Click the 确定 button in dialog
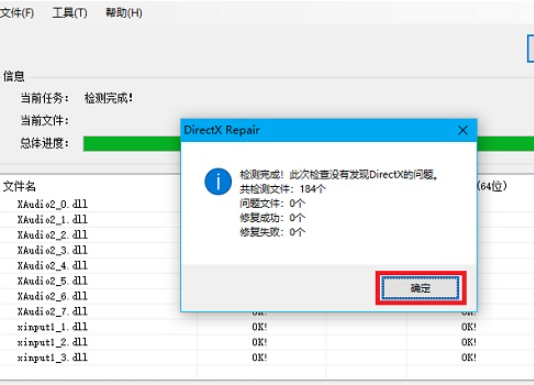The height and width of the screenshot is (385, 534). coord(420,288)
